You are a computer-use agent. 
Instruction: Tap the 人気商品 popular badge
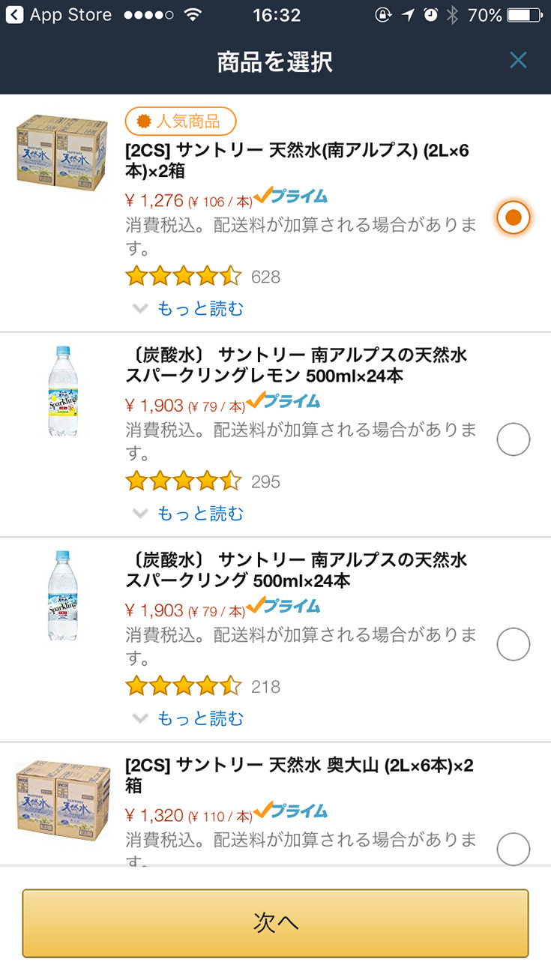point(181,121)
